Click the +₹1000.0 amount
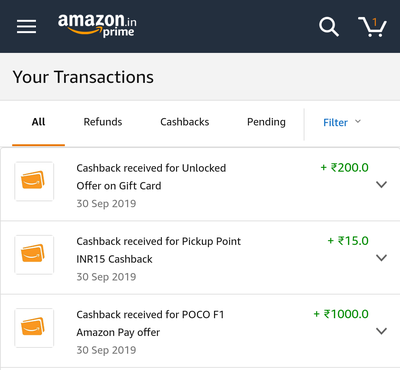The width and height of the screenshot is (400, 370). (341, 314)
